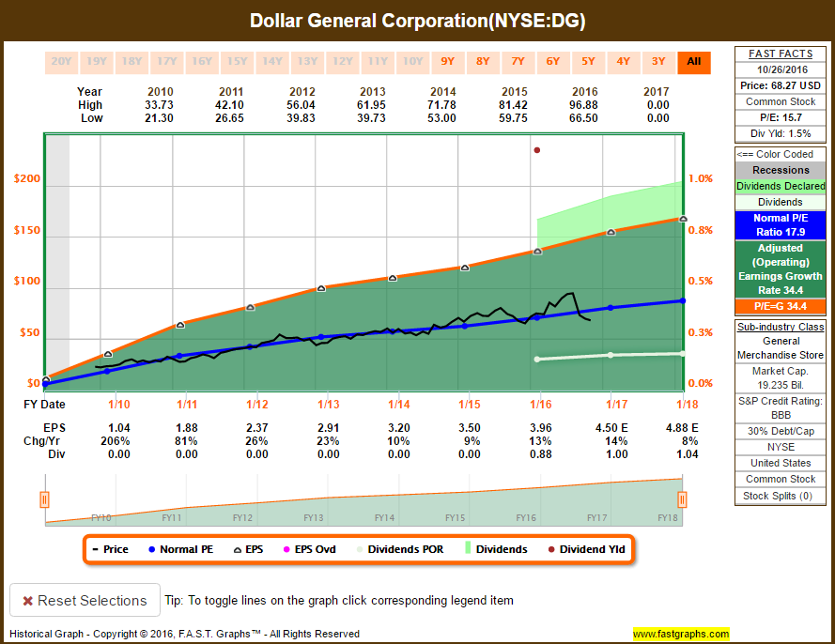
Task: Click the left timeline slider handle
Action: (x=44, y=499)
